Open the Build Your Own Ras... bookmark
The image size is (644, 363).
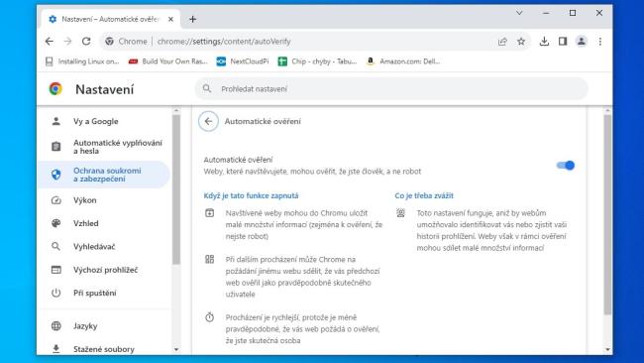click(168, 61)
